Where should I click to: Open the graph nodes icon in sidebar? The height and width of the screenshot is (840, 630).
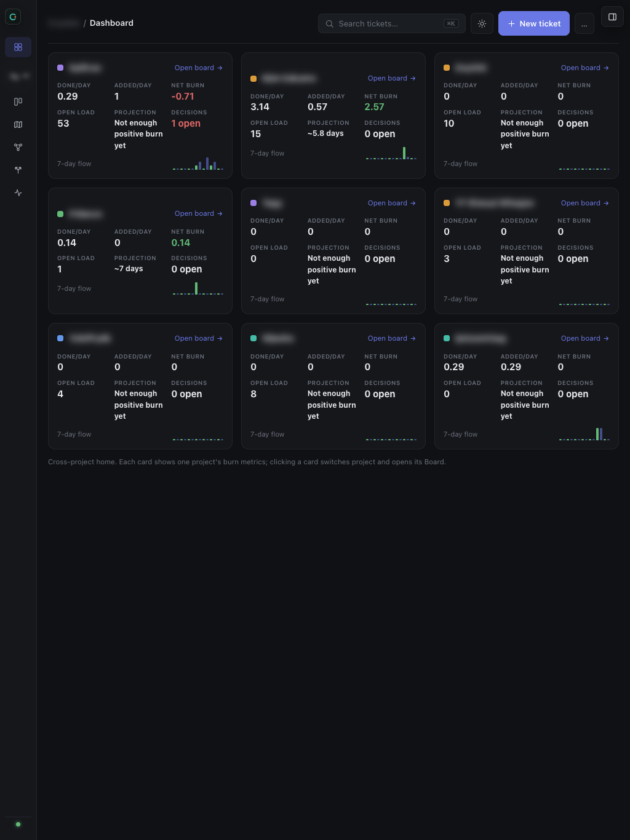(18, 147)
